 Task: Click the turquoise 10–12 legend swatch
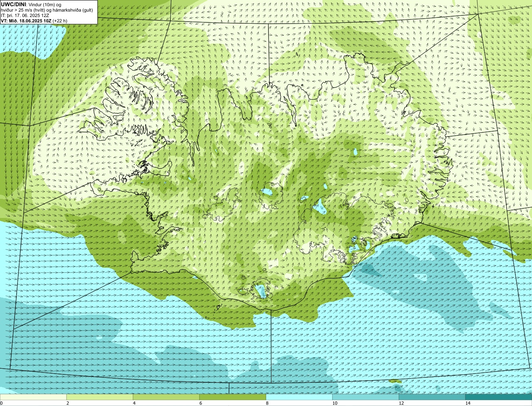click(x=366, y=397)
